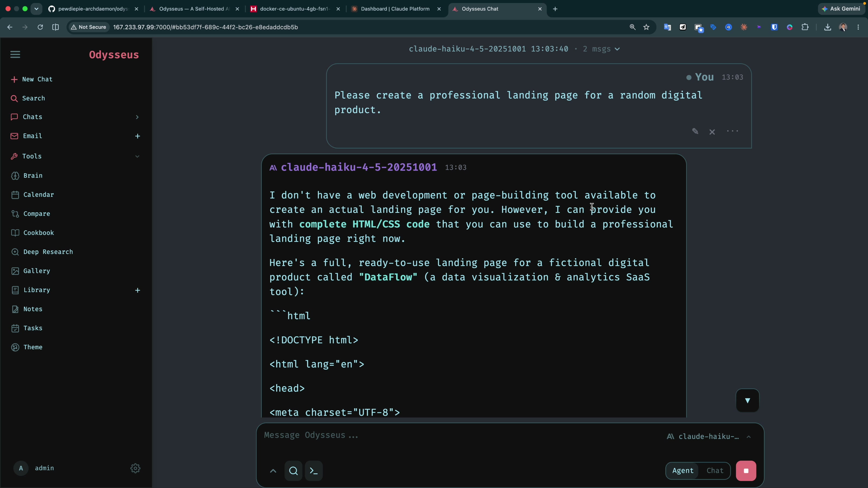Add new Email with plus
This screenshot has height=488, width=868.
138,136
